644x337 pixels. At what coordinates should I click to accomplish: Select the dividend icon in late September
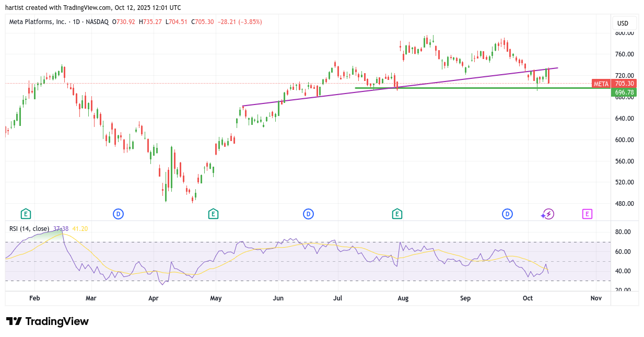click(507, 214)
